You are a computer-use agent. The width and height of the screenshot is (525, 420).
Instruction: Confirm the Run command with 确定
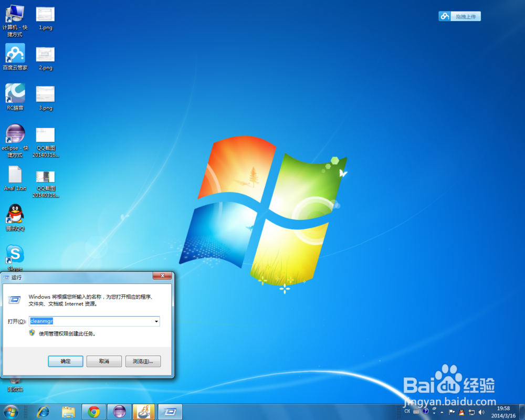point(65,361)
